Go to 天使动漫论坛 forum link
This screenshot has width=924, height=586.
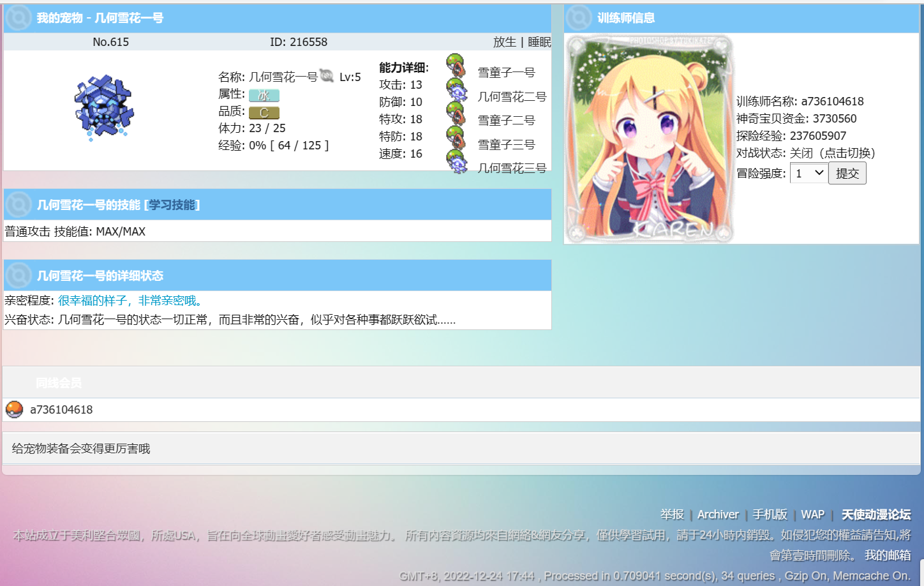tap(876, 515)
